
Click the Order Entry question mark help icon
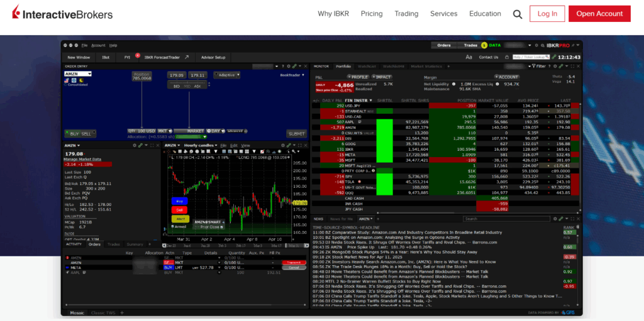click(282, 66)
